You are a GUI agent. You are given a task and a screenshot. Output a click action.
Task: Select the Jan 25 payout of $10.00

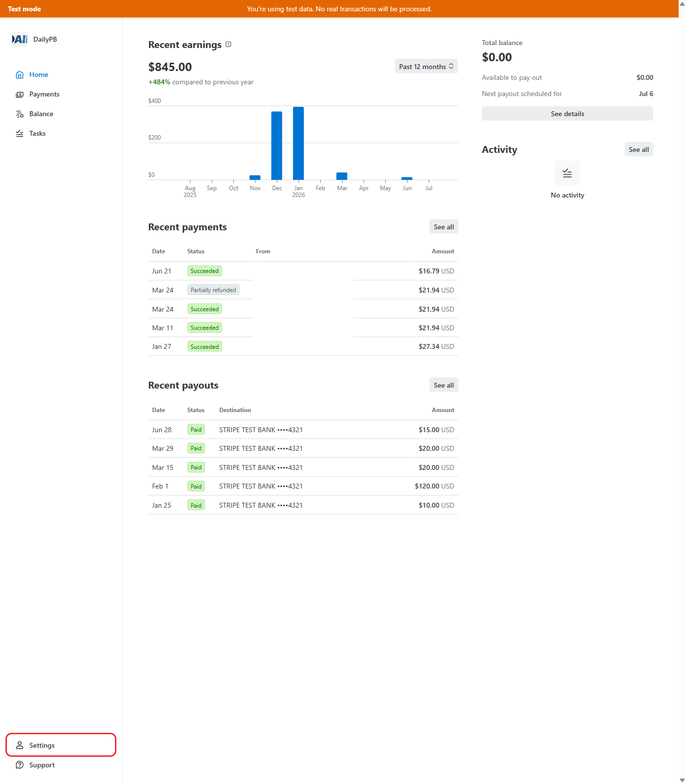pos(303,505)
